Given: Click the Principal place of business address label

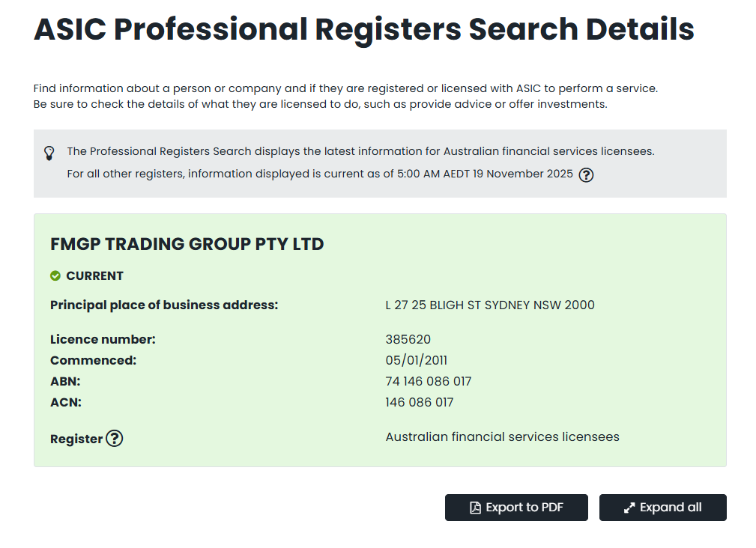Looking at the screenshot, I should [164, 305].
